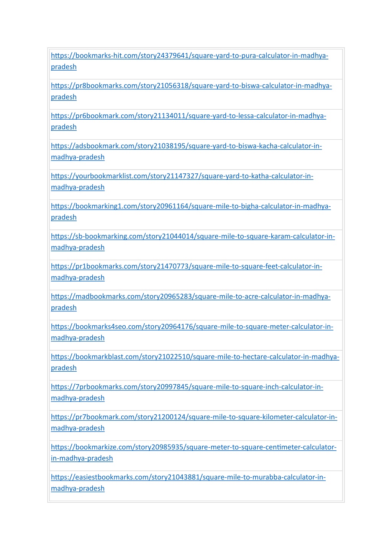Open the 7prbookmarks square-inch calculator link

pos(187,387)
